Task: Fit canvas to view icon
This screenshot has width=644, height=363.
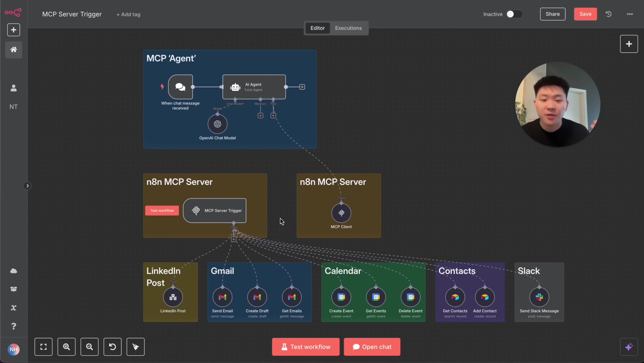Action: pos(44,347)
